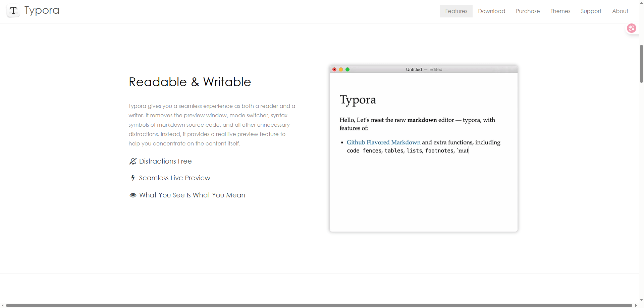The height and width of the screenshot is (308, 644).
Task: Click the green zoom dot in demo window
Action: 347,69
